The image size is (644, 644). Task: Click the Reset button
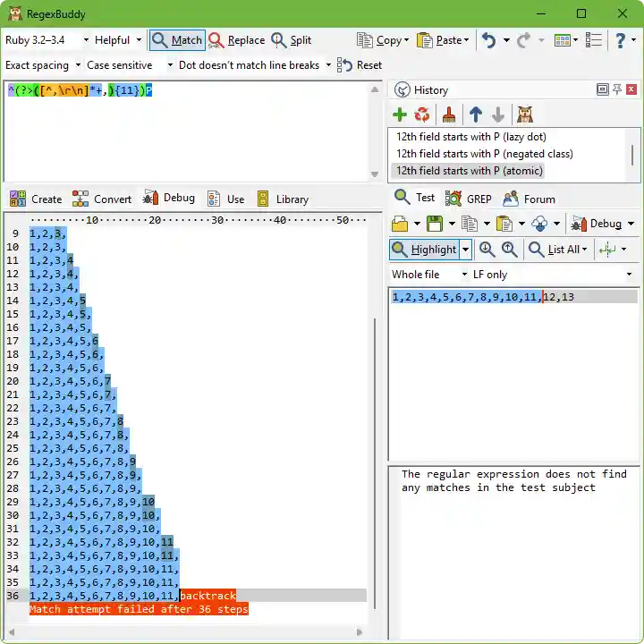click(x=360, y=65)
